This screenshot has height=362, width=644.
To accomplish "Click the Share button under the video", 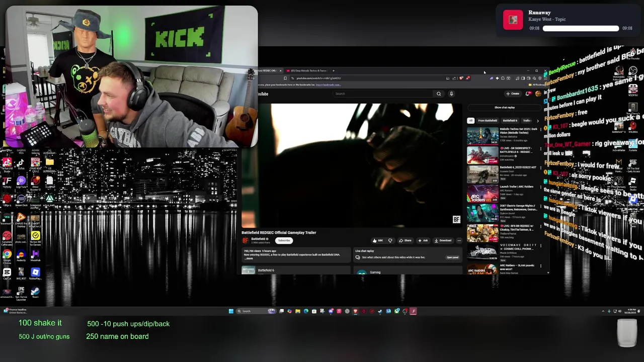I will click(x=405, y=240).
